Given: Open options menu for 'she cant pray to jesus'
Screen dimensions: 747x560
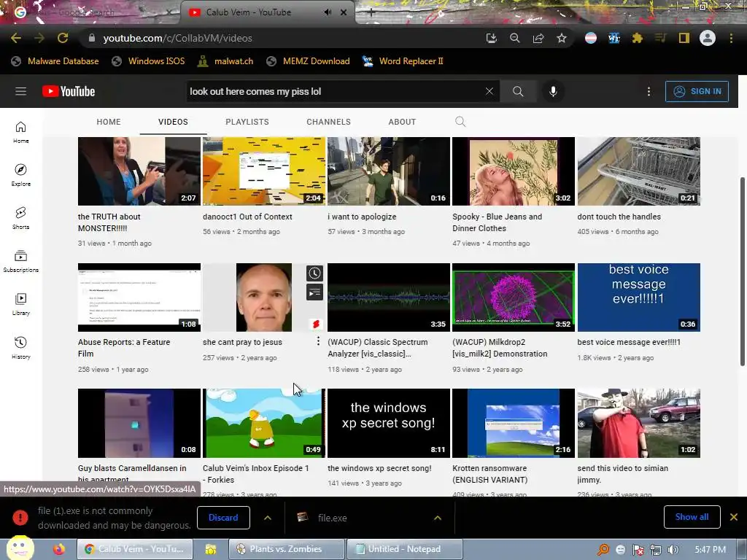Looking at the screenshot, I should (x=318, y=341).
